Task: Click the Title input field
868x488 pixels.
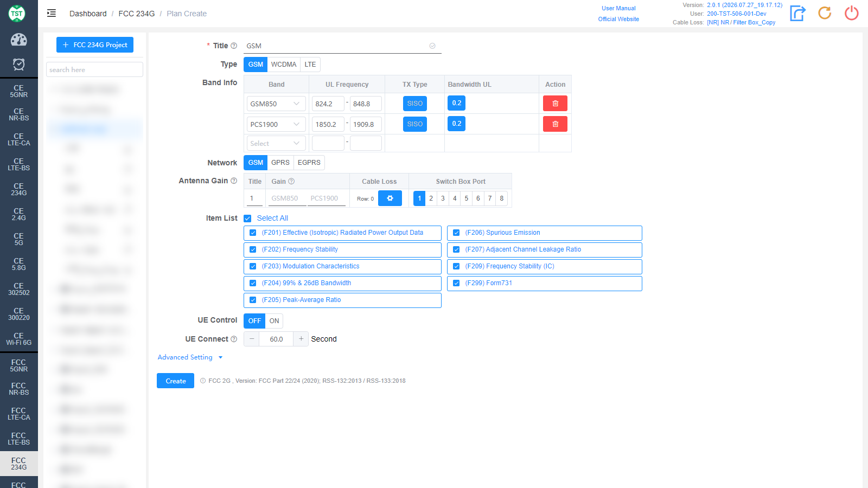Action: coord(342,46)
